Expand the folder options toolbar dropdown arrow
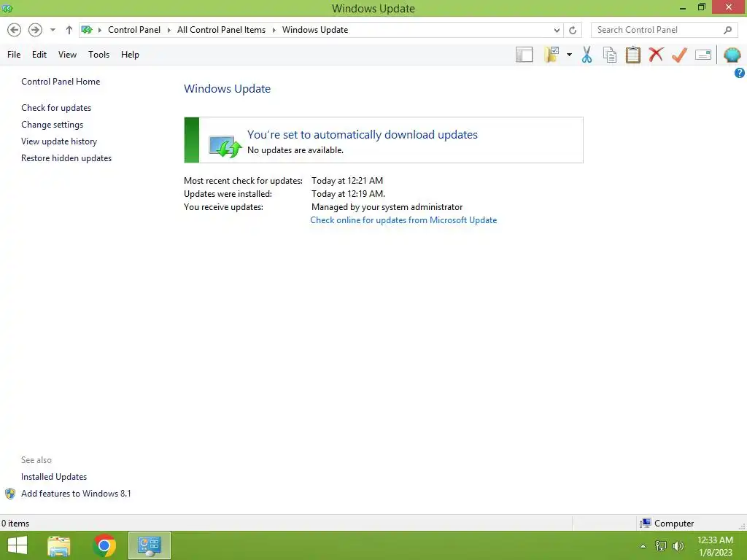 click(569, 55)
